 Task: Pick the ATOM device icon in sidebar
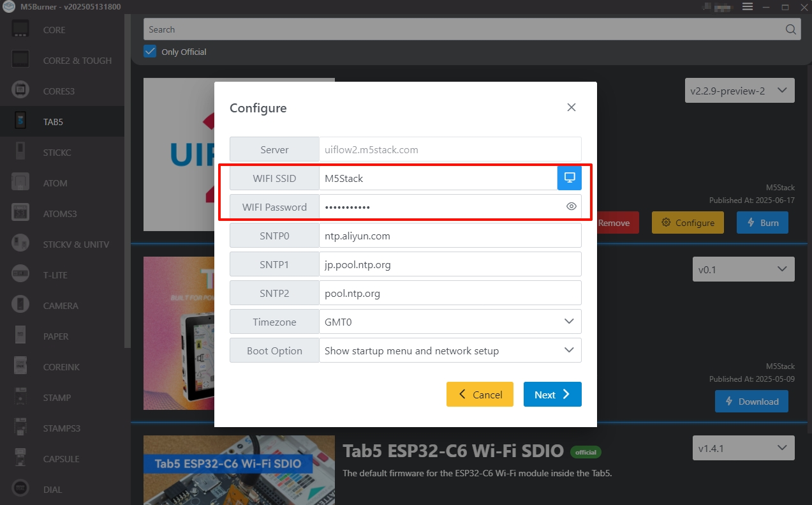point(21,183)
